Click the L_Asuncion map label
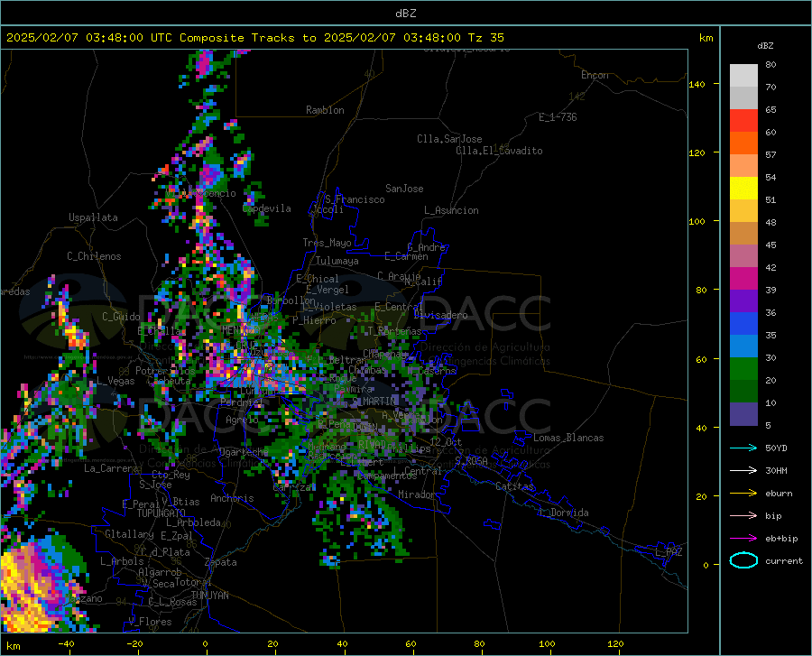The width and height of the screenshot is (812, 656). (x=451, y=210)
